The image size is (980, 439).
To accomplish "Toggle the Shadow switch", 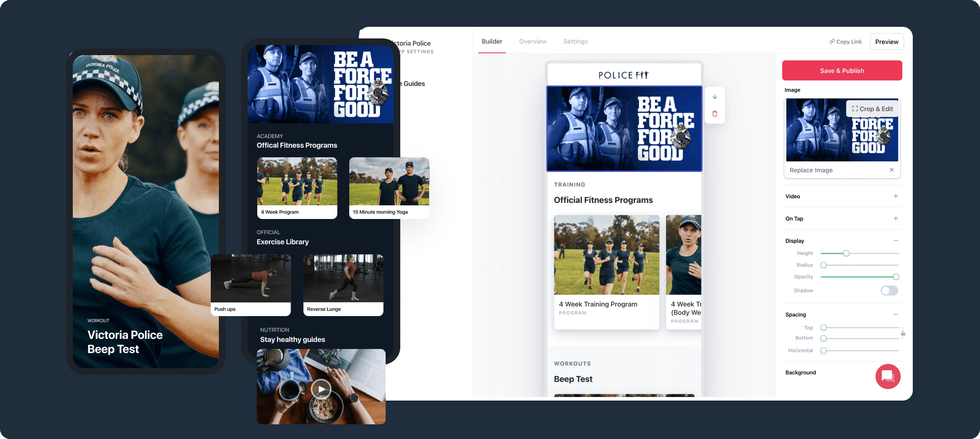I will [x=889, y=290].
